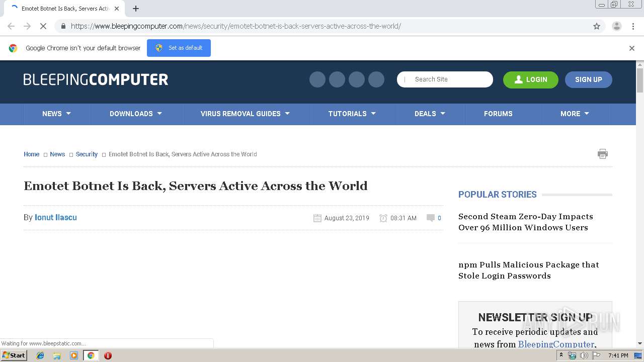Click the site padlock security icon

tap(63, 26)
